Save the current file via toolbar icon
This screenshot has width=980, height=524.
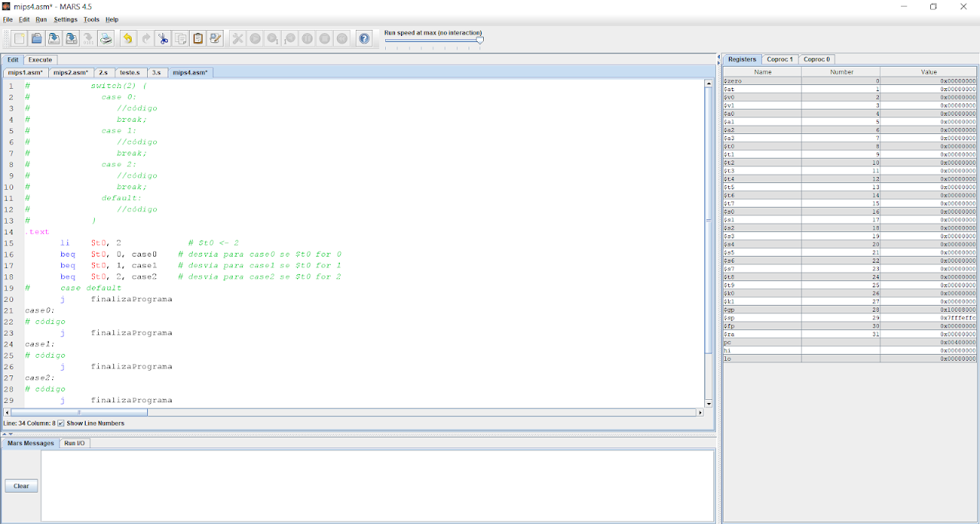click(x=54, y=38)
